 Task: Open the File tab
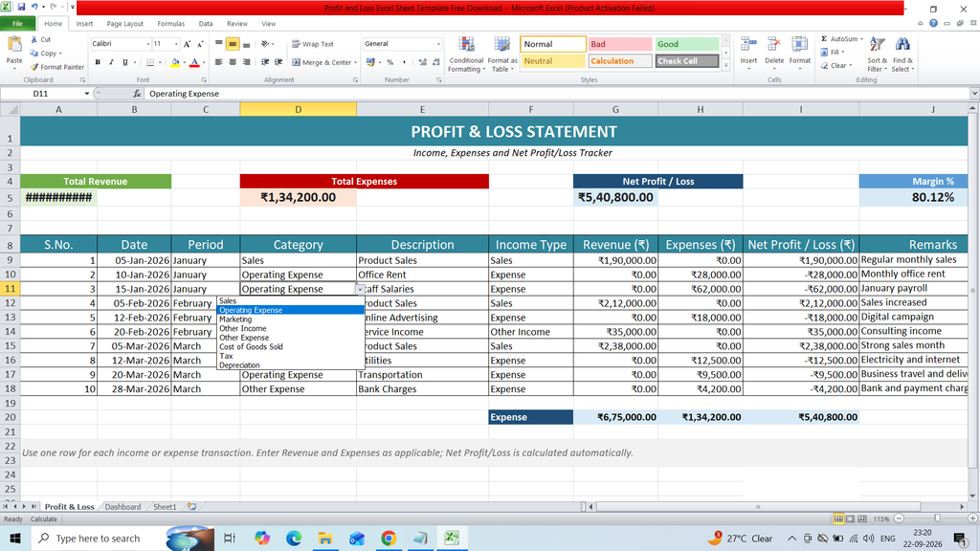(17, 24)
